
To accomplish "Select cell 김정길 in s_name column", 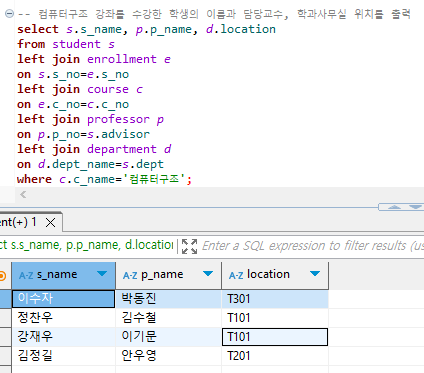I will pos(63,356).
